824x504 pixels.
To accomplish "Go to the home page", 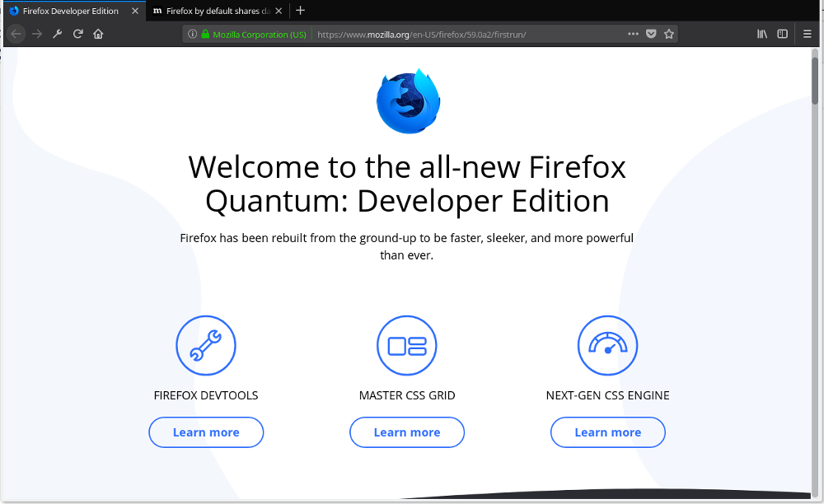I will pos(98,34).
